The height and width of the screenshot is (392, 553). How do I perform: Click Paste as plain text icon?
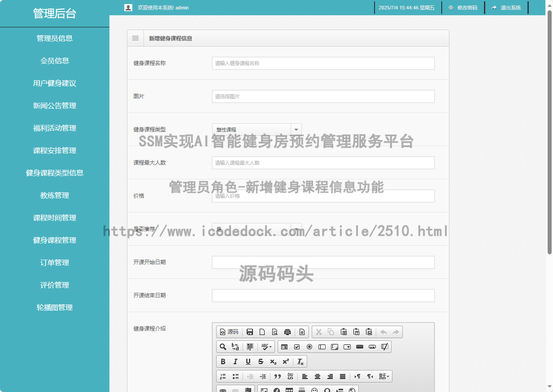click(x=356, y=332)
